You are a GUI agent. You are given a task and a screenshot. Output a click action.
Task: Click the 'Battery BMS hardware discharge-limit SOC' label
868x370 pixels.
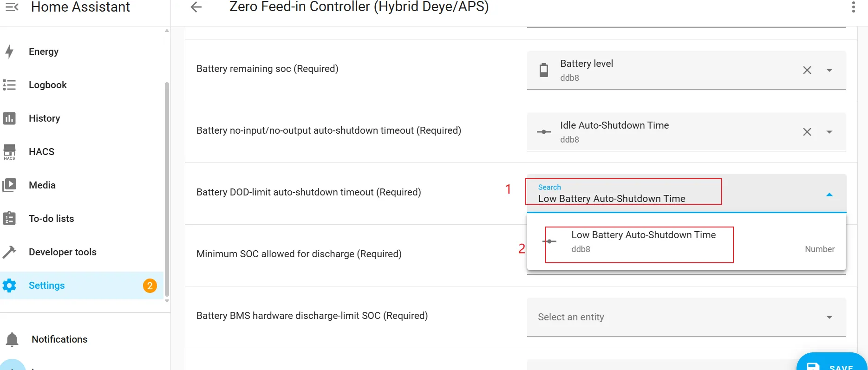[x=312, y=316]
